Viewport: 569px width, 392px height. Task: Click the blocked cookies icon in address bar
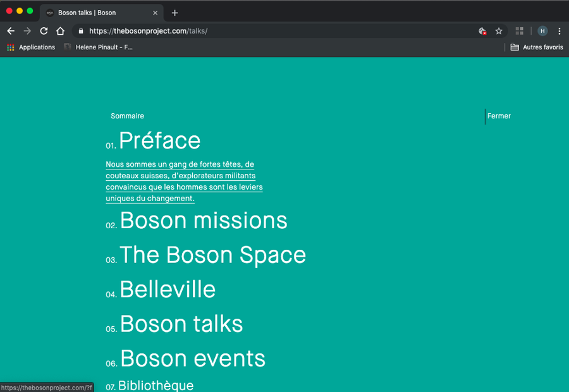(482, 31)
